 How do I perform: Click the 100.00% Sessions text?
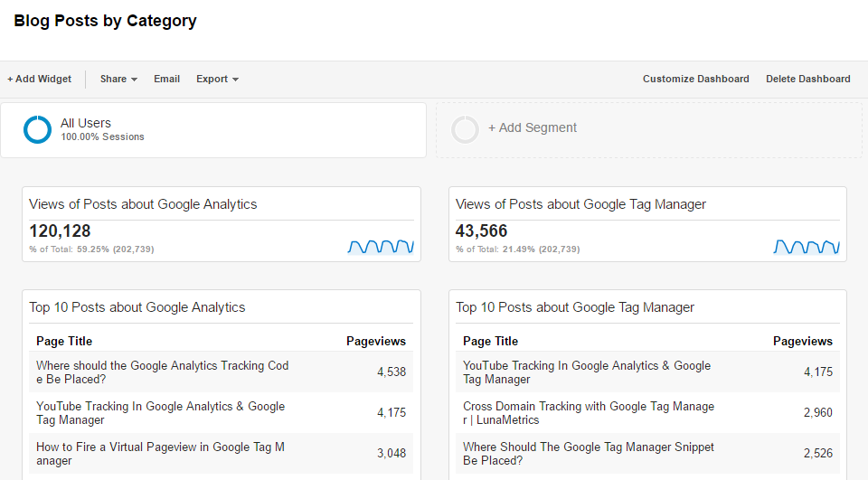[102, 136]
